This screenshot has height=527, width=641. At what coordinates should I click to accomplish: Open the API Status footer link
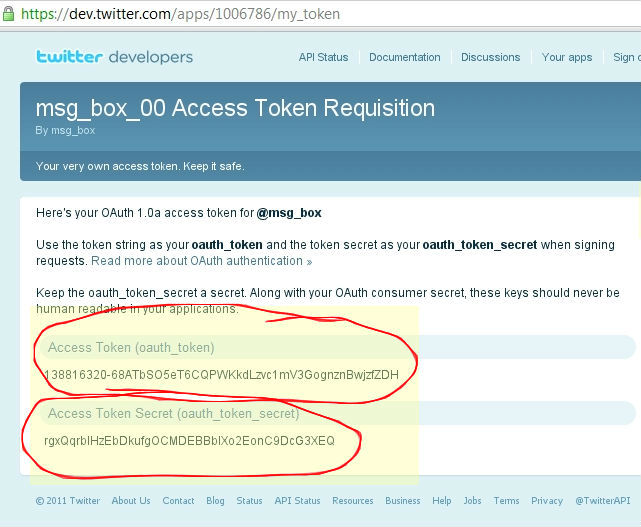pos(297,500)
